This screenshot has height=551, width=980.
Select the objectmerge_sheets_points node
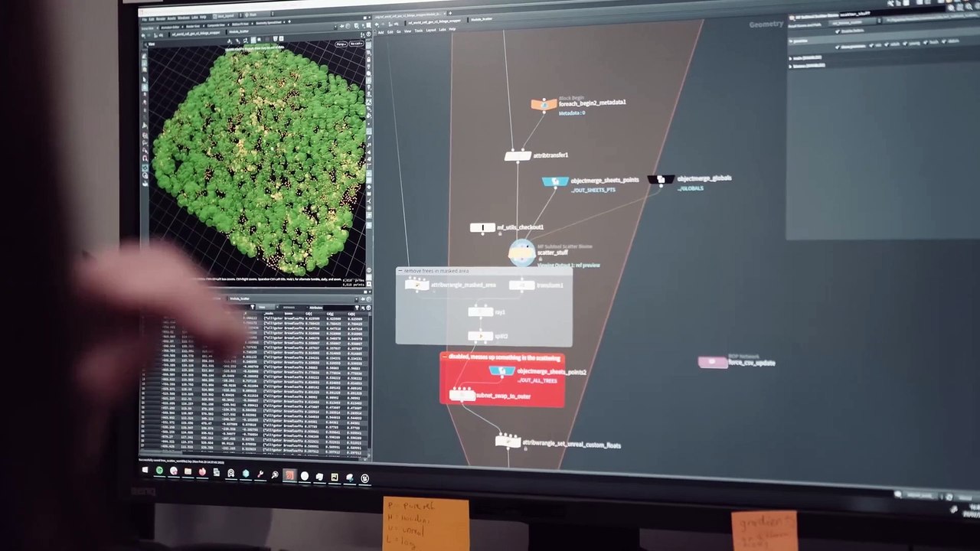coord(555,181)
